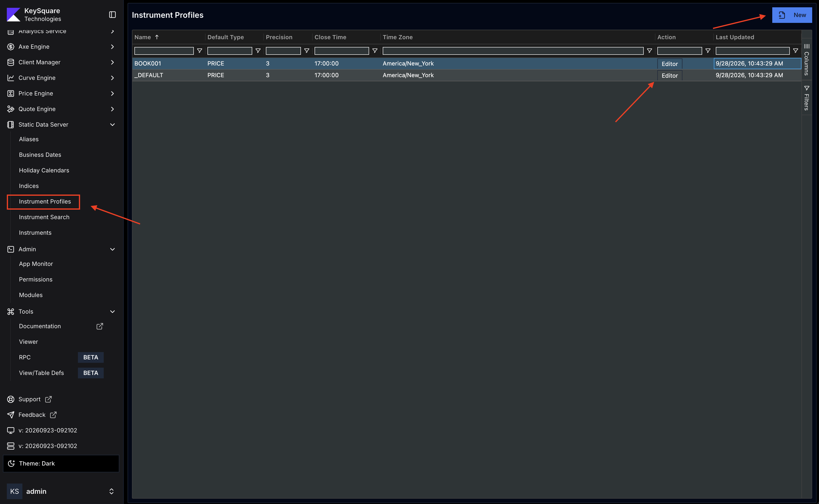Click the Documentation external link icon
This screenshot has height=504, width=819.
(100, 326)
